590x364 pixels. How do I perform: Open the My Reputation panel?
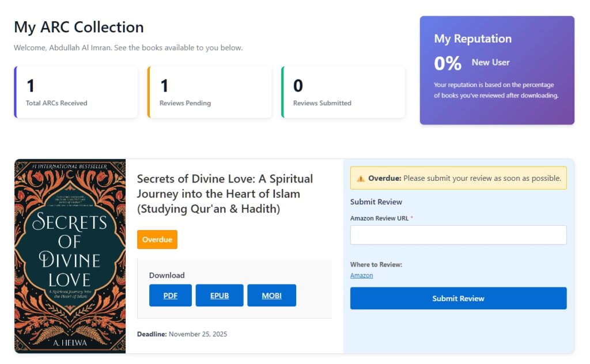(x=497, y=70)
